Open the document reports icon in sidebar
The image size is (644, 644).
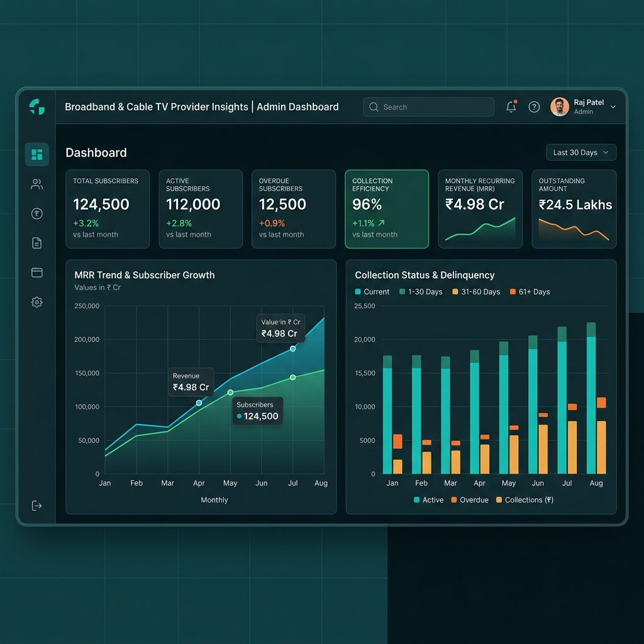pos(37,243)
